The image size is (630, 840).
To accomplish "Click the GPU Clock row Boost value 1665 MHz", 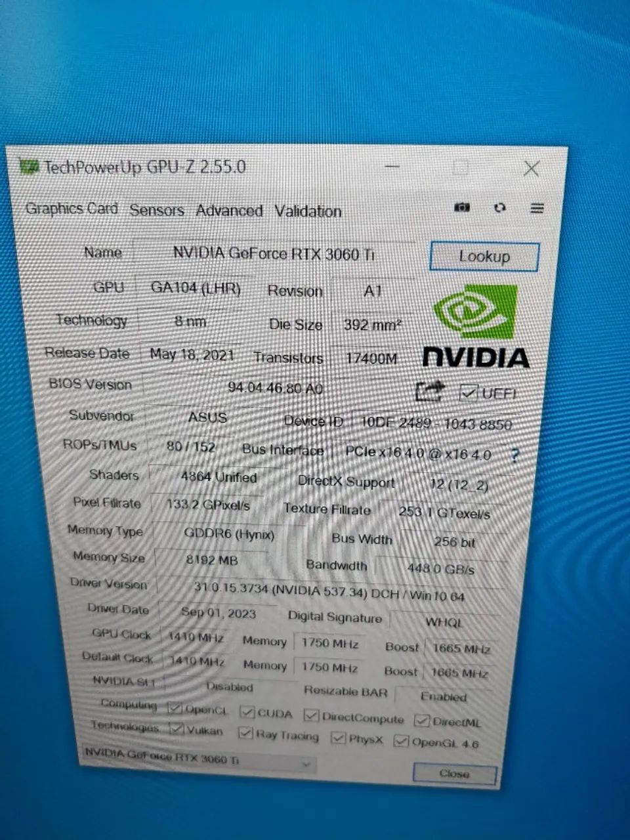I will point(461,648).
